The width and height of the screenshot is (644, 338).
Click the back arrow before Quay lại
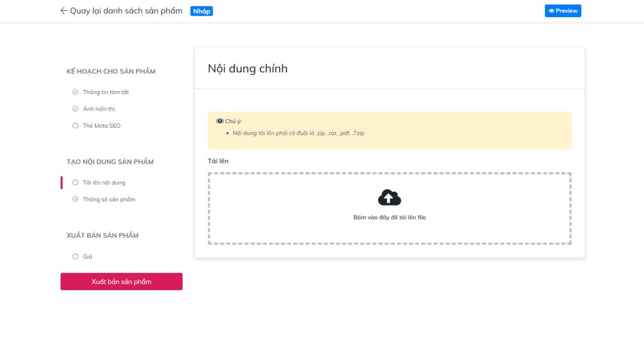64,10
